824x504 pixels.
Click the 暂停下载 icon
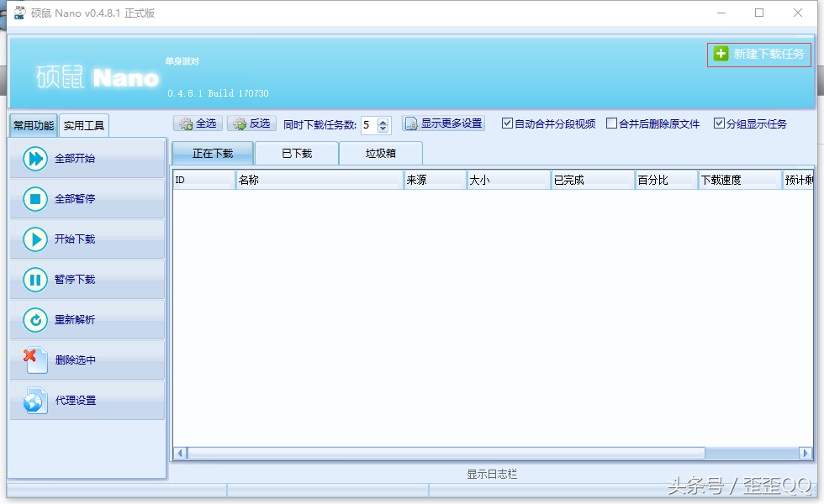coord(34,280)
